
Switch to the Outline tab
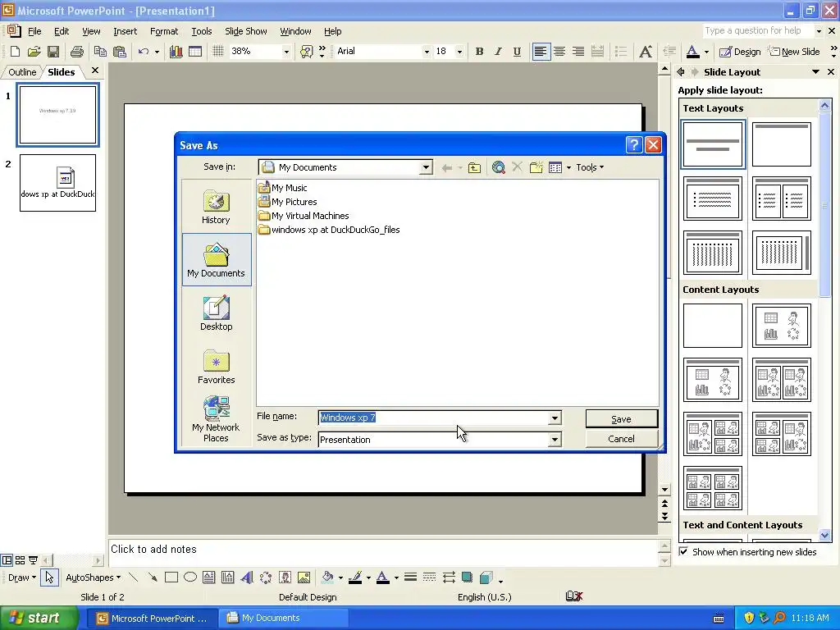tap(22, 72)
